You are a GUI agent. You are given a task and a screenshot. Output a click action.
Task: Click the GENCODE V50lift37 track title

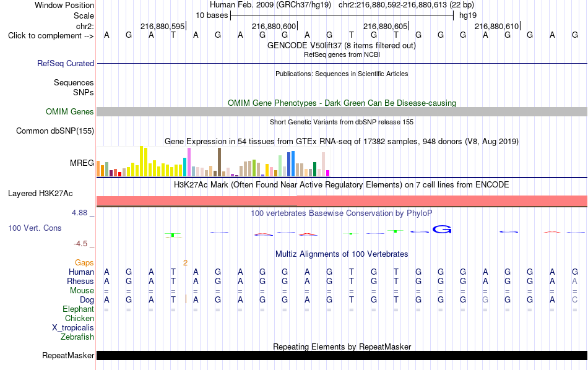(341, 45)
